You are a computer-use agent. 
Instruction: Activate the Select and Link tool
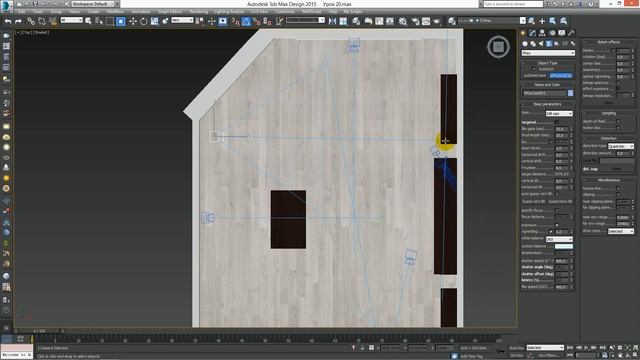pyautogui.click(x=31, y=21)
